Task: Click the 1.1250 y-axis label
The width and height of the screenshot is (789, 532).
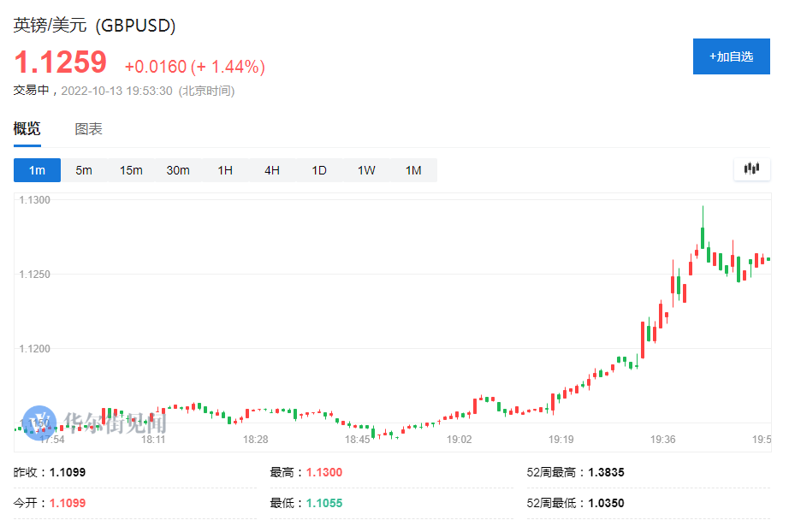Action: (x=35, y=275)
